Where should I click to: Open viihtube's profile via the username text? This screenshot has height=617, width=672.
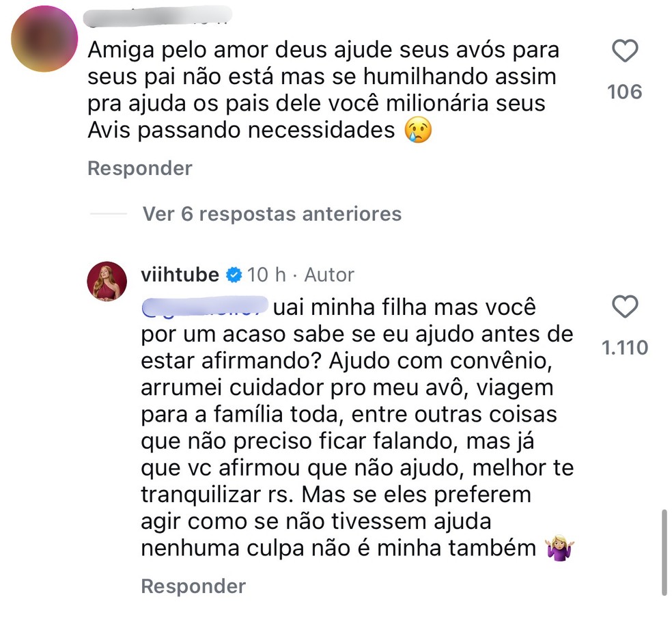tap(179, 274)
